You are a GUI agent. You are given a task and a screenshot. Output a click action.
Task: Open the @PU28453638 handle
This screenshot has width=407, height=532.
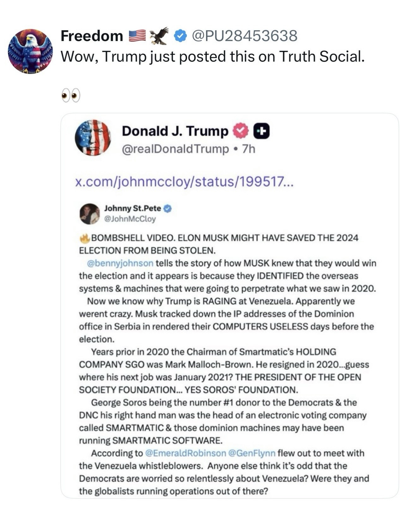point(245,36)
